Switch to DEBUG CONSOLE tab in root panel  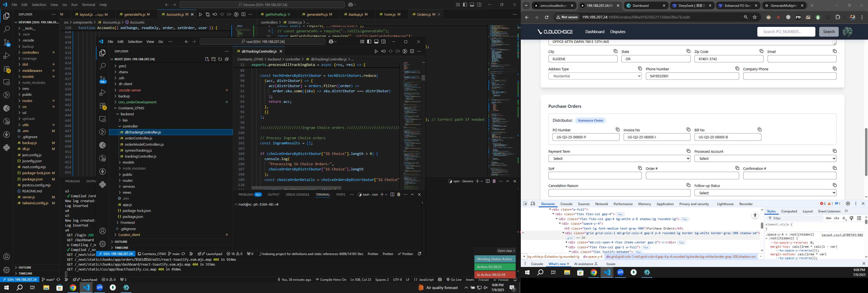coord(297,195)
